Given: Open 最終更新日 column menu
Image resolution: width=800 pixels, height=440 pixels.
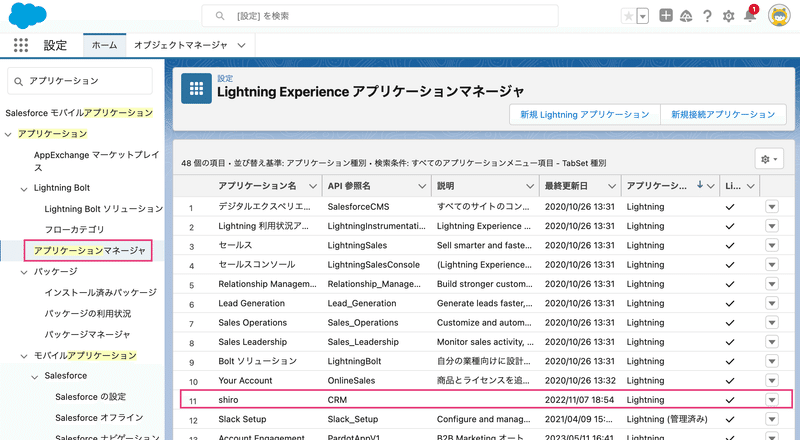Looking at the screenshot, I should tap(612, 186).
